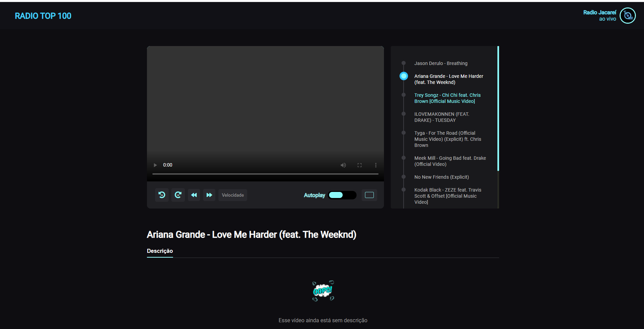644x329 pixels.
Task: Enter fullscreen on the video player
Action: pyautogui.click(x=360, y=165)
